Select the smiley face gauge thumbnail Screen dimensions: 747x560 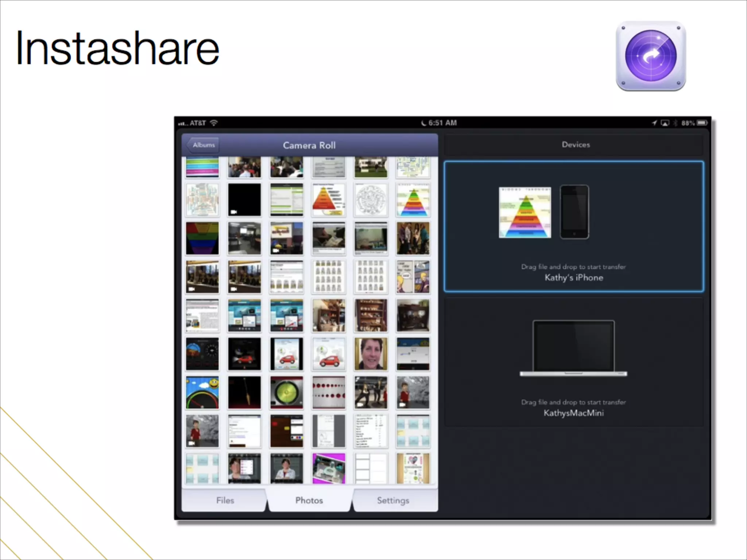[202, 392]
